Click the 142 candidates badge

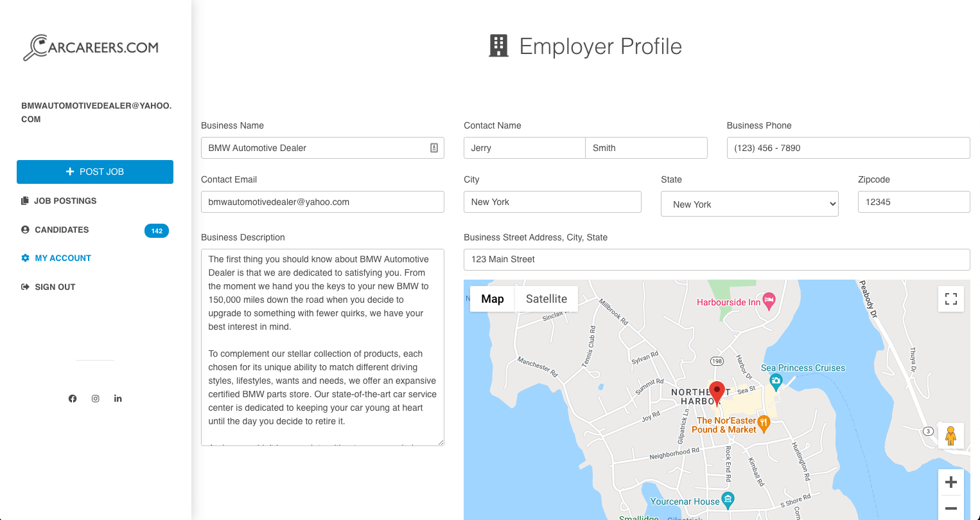157,231
